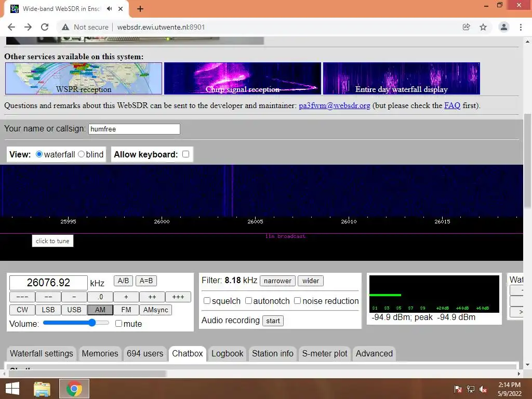Open the FAQ link
The image size is (532, 399).
(453, 105)
